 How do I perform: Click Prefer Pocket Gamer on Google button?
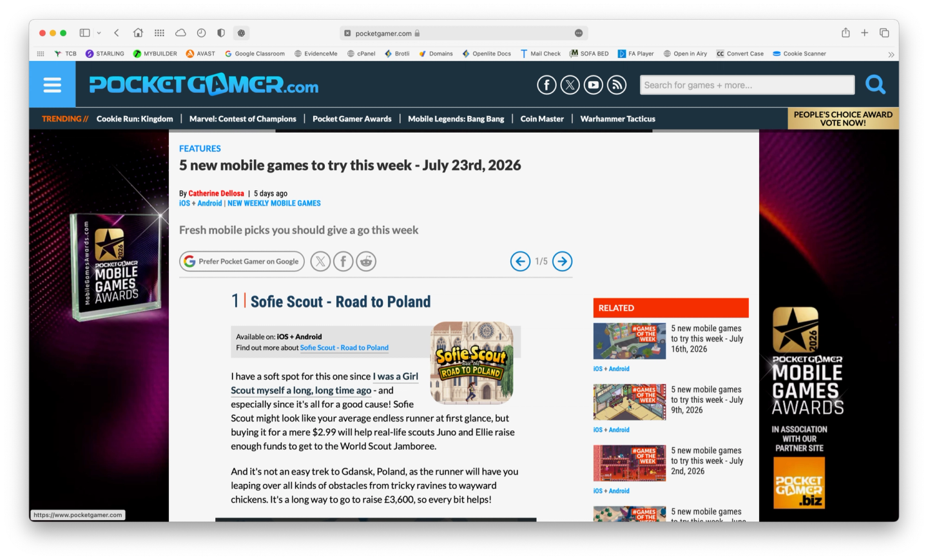tap(242, 261)
